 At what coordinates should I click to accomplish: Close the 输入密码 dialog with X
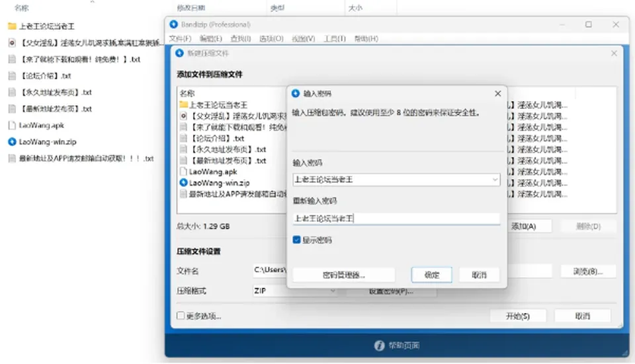497,93
